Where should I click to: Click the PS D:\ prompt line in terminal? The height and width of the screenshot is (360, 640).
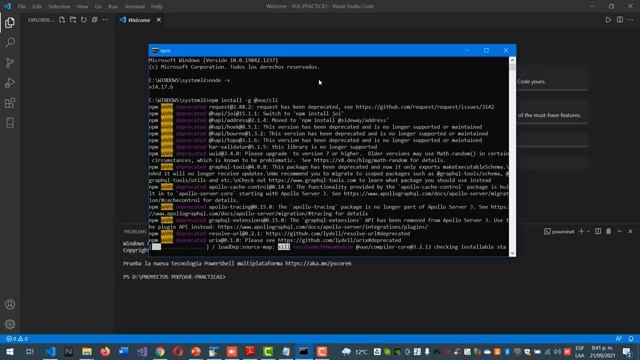[174, 277]
